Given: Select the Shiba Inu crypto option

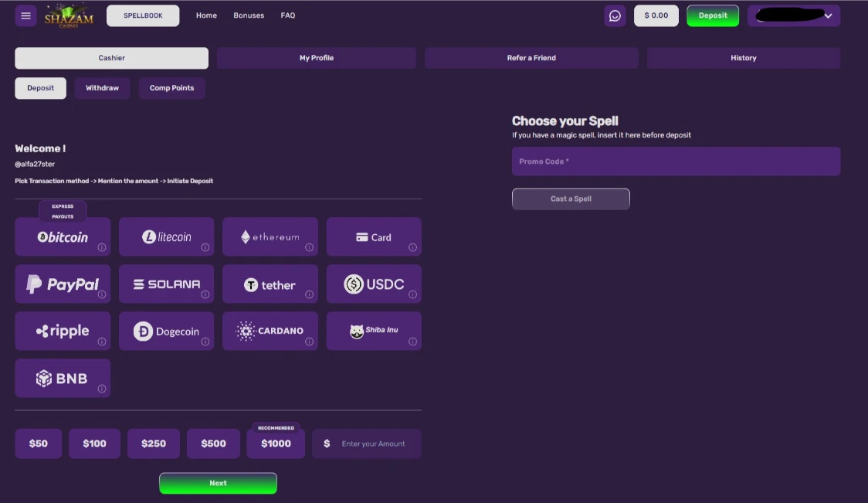Looking at the screenshot, I should (374, 331).
